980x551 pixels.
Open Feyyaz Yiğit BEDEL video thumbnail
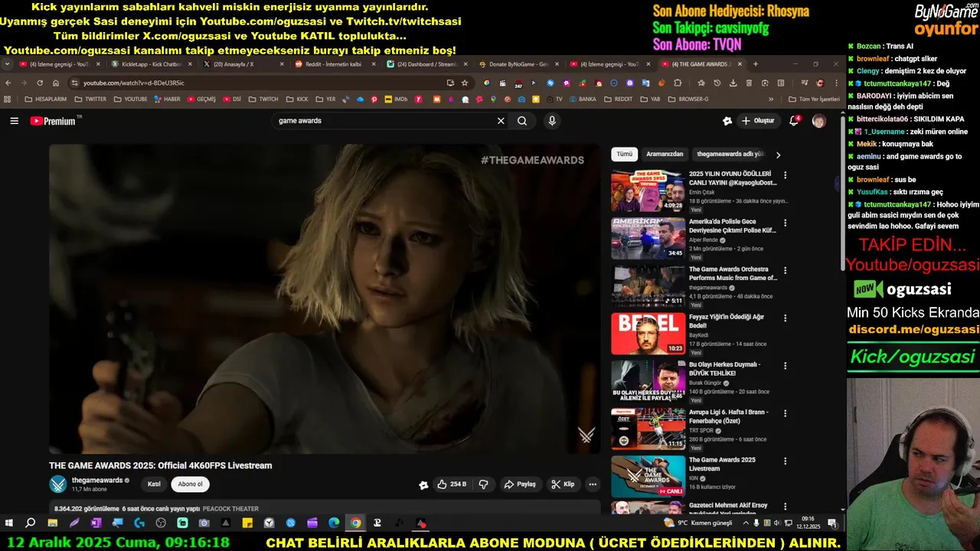[x=648, y=334]
